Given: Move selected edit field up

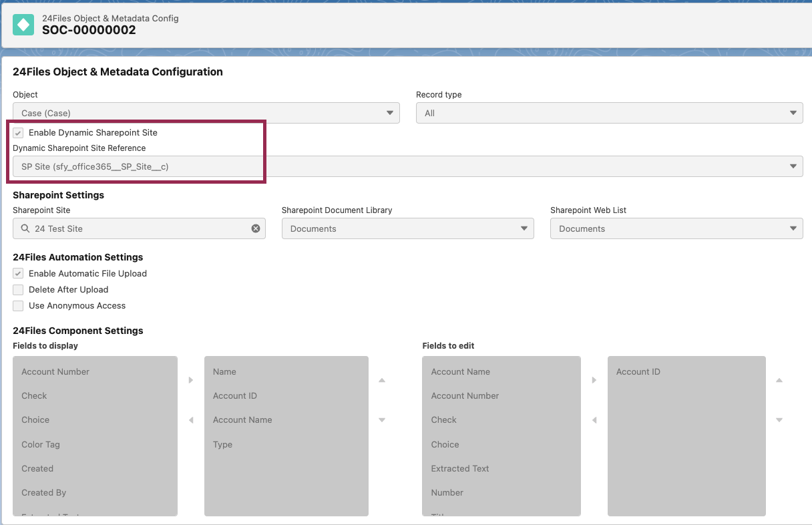Looking at the screenshot, I should pos(779,380).
